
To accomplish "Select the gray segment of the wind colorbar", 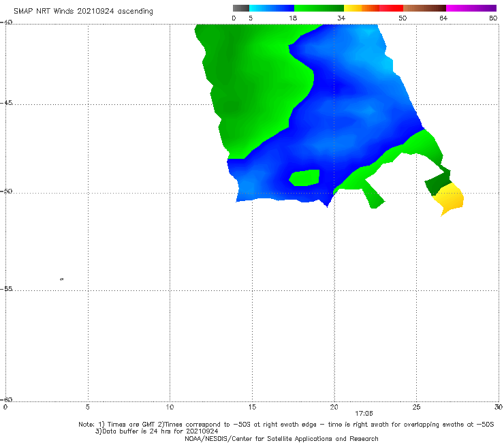I will coord(241,8).
